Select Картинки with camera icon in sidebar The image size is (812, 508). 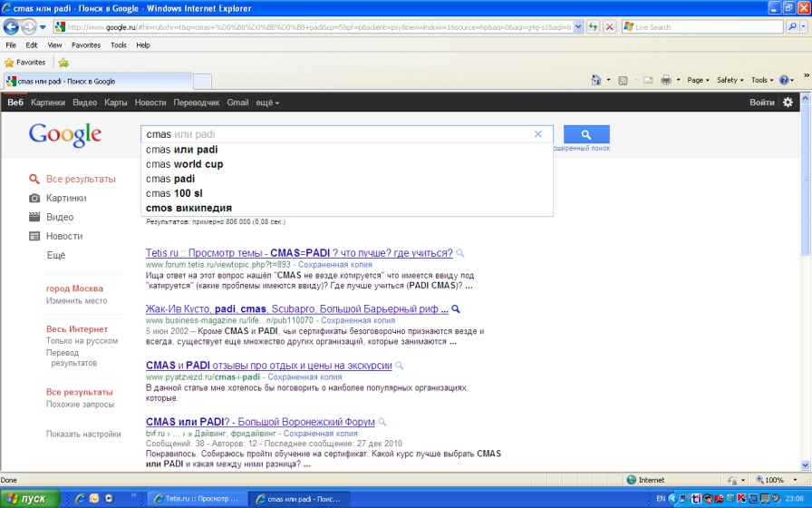58,198
